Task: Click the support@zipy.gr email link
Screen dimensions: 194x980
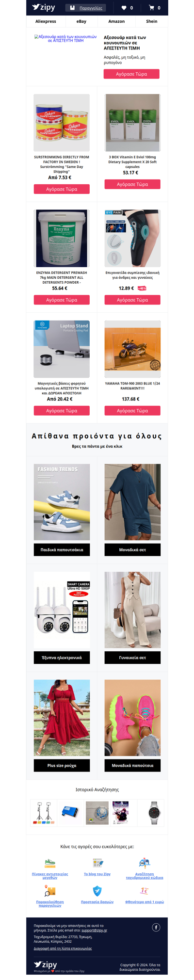Action: pyautogui.click(x=94, y=930)
